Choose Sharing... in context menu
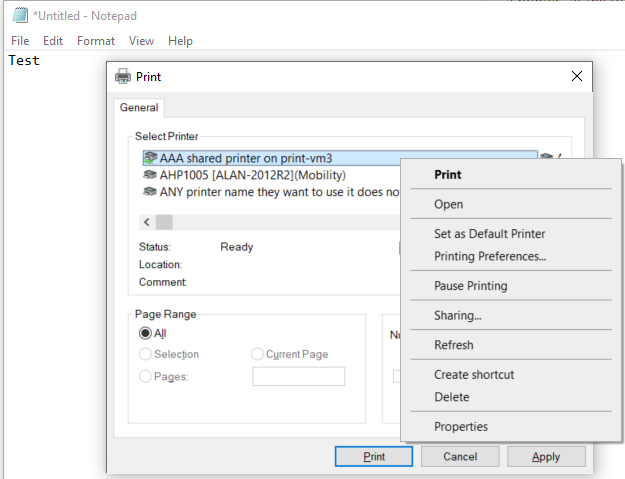The height and width of the screenshot is (479, 625). point(511,315)
